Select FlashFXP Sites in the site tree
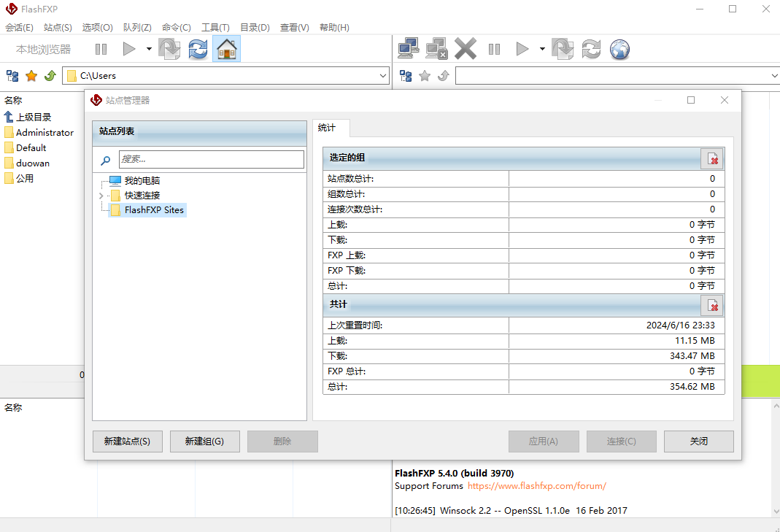The height and width of the screenshot is (532, 780). [154, 210]
